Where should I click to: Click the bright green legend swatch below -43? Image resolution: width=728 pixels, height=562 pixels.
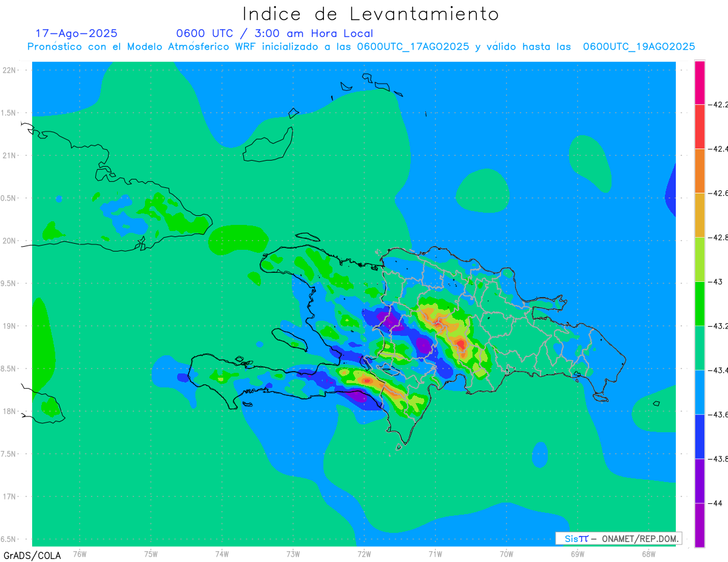[x=699, y=304]
